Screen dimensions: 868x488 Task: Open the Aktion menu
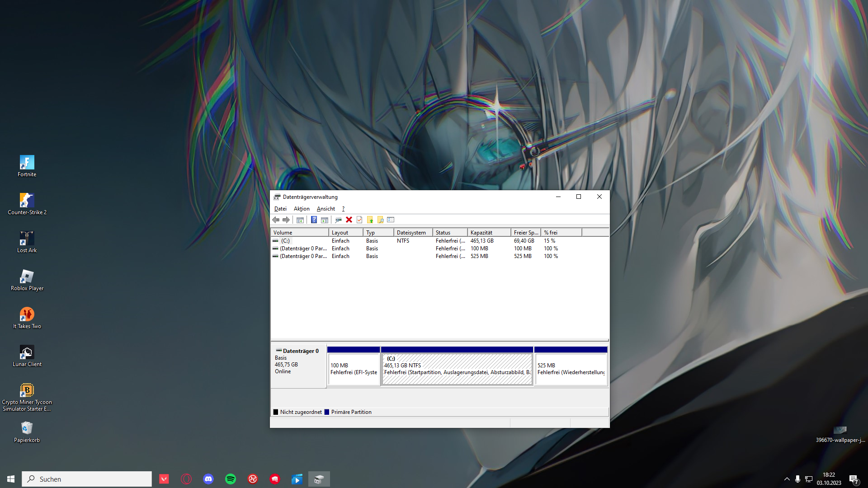coord(302,209)
